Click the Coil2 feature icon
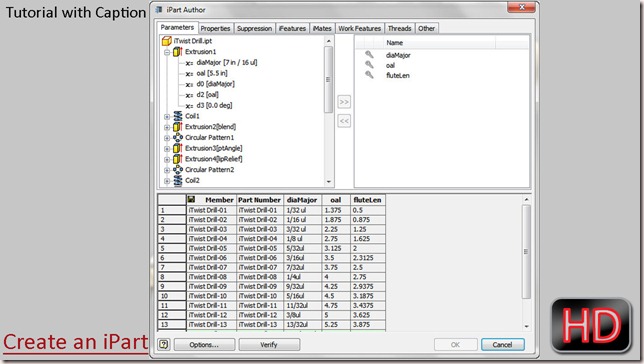Image resolution: width=644 pixels, height=364 pixels. point(177,180)
